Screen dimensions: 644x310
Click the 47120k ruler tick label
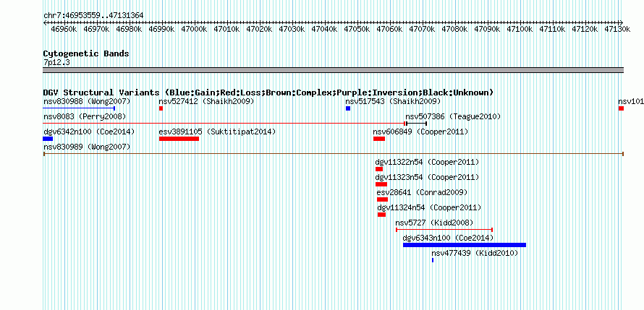(x=585, y=29)
